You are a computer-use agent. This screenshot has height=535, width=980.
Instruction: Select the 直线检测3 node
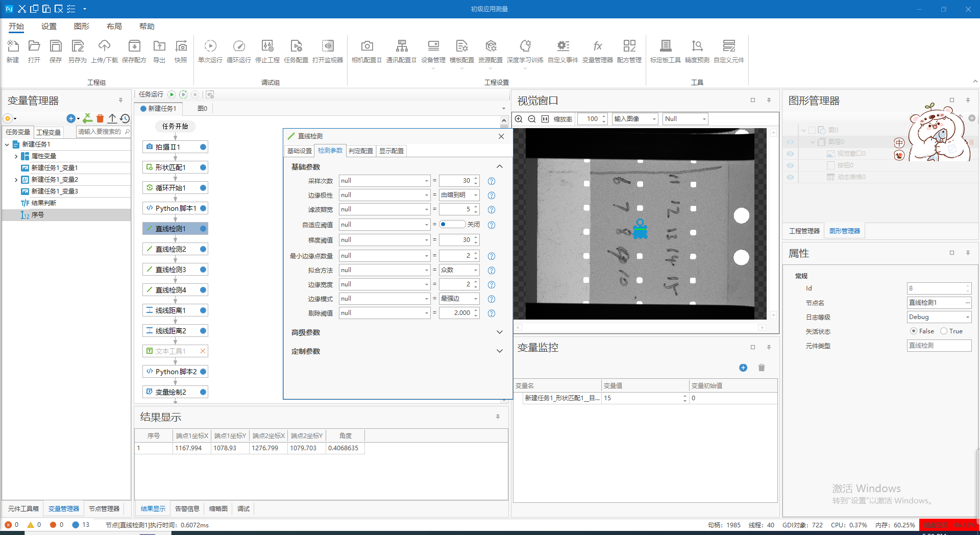click(175, 270)
